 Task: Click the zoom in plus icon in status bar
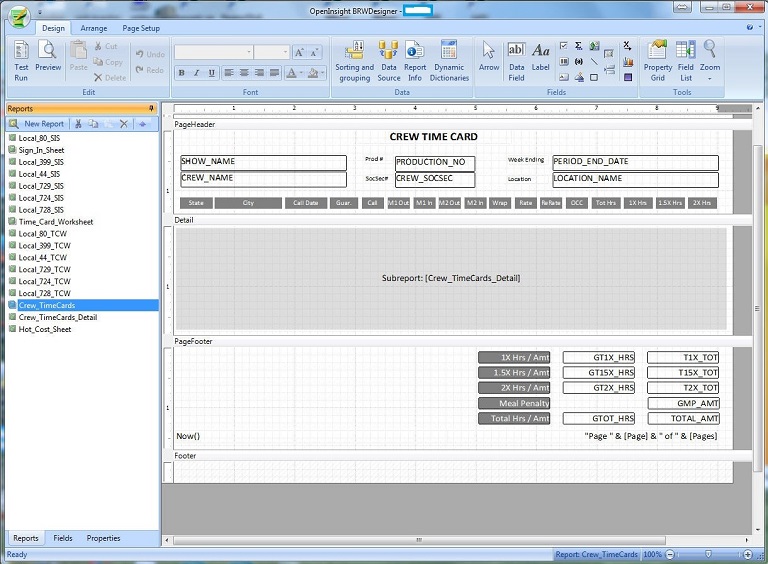(x=747, y=554)
